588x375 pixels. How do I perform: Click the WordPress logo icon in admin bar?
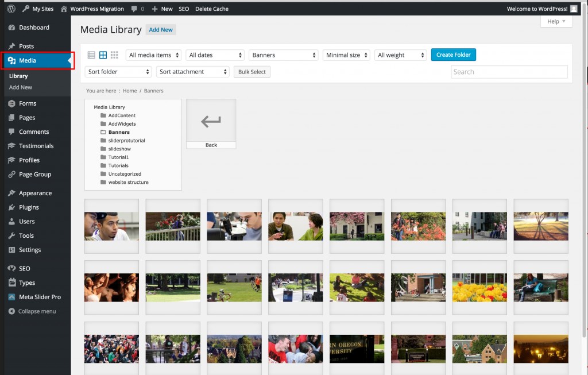tap(11, 9)
